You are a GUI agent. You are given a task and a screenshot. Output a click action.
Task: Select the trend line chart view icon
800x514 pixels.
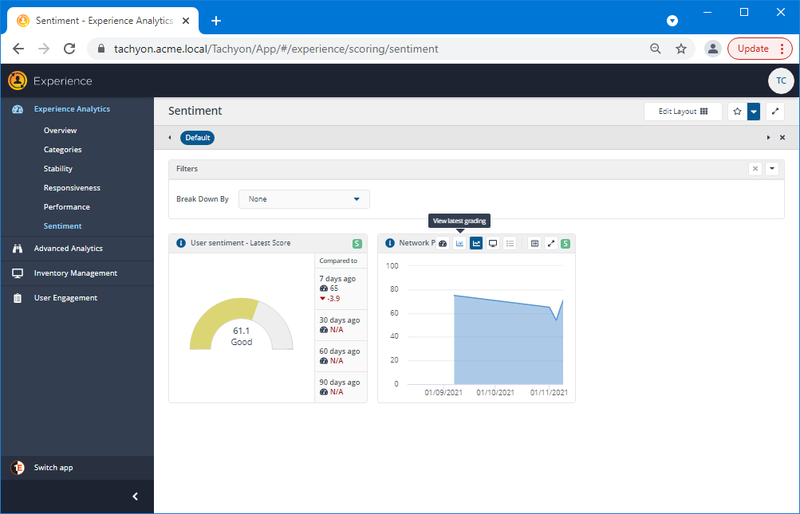[476, 244]
